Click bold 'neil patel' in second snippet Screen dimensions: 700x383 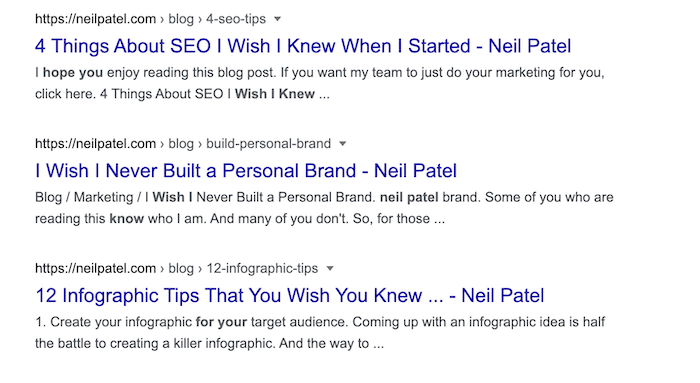click(409, 197)
